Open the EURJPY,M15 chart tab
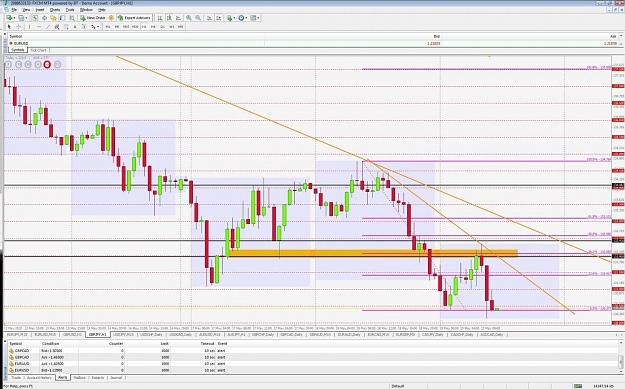This screenshot has height=389, width=625. coord(17,334)
